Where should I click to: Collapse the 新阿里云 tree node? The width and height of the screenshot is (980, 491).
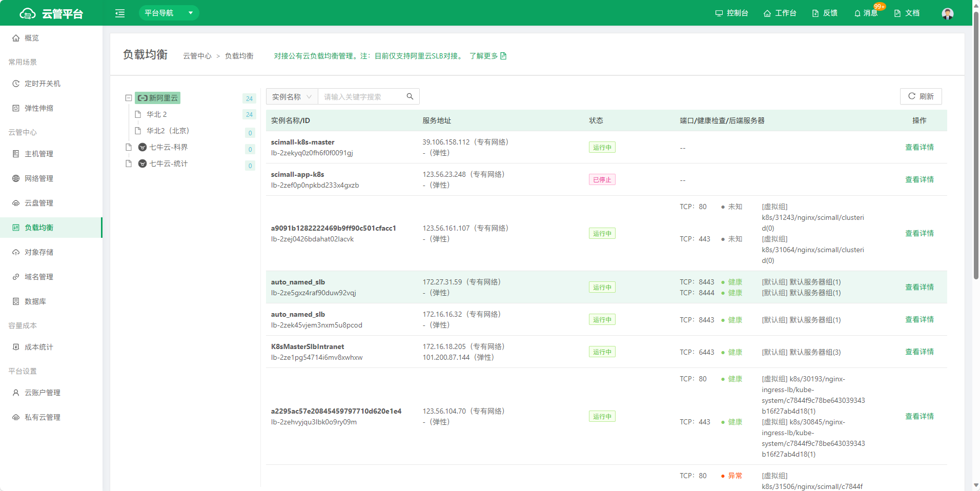[129, 98]
